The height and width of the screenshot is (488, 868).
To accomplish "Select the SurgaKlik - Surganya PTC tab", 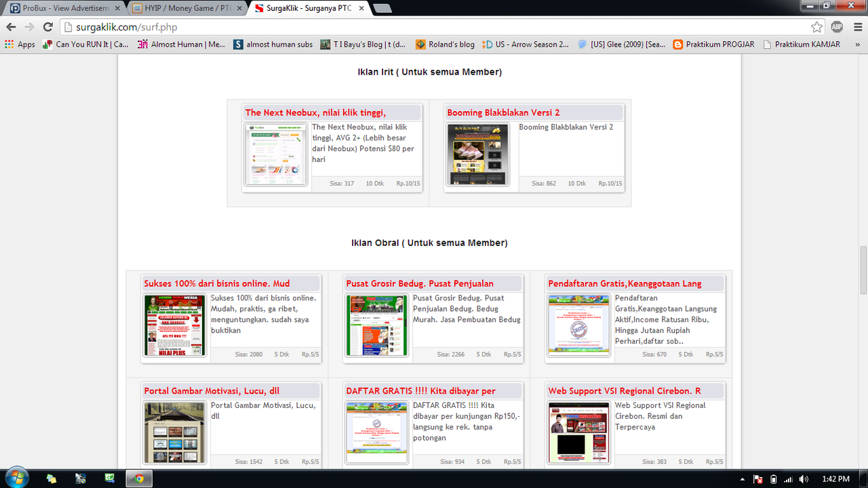I will [x=310, y=9].
